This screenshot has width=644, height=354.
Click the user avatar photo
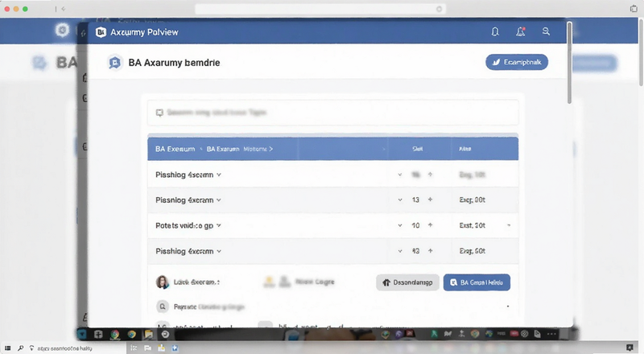point(163,282)
